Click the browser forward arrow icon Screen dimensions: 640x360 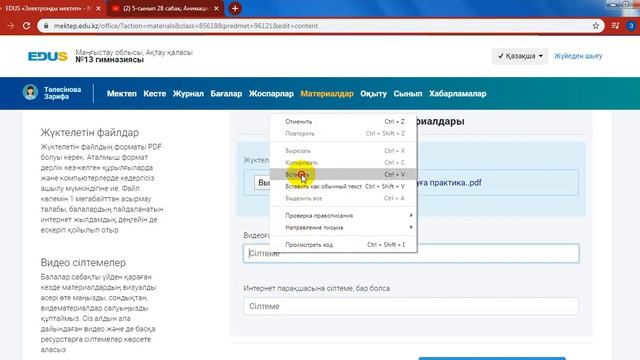point(11,26)
